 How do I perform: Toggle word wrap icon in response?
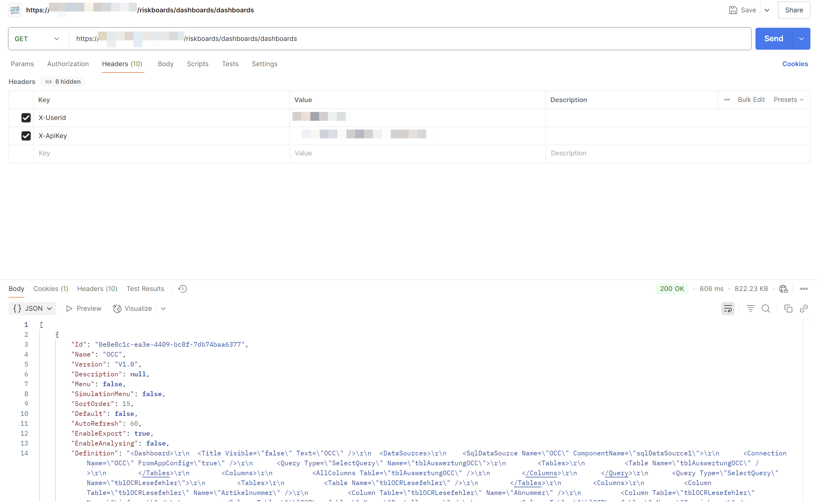click(x=728, y=309)
